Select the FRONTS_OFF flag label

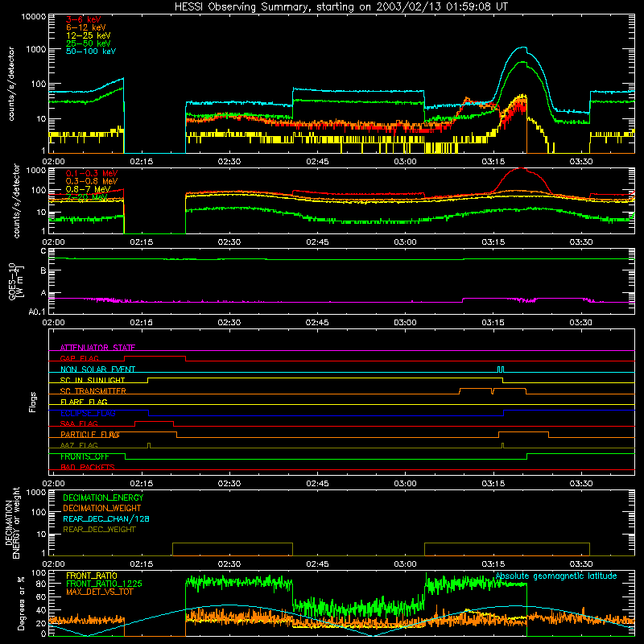point(85,456)
